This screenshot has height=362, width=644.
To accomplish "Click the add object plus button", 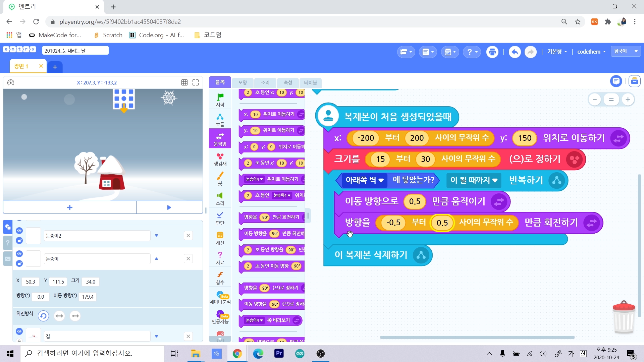I will (x=70, y=207).
